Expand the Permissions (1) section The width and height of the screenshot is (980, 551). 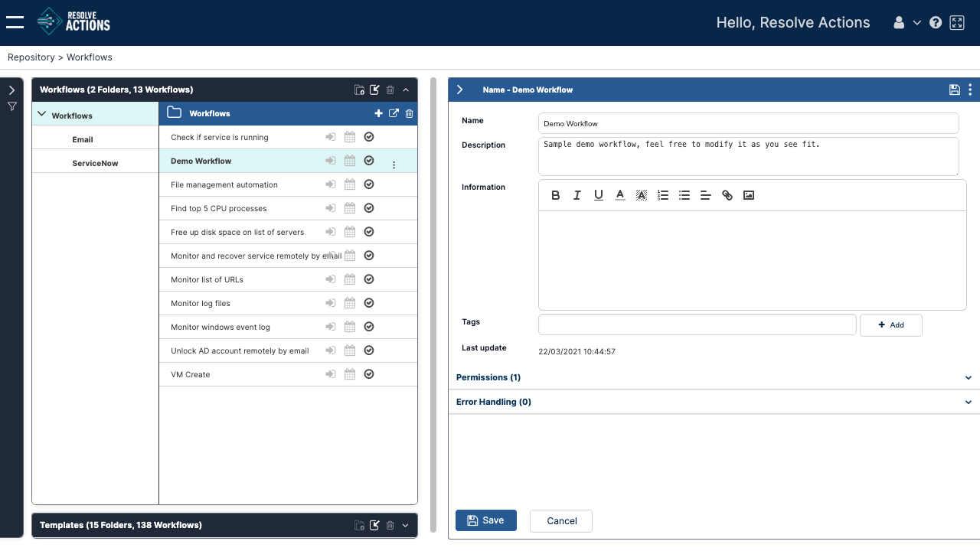tap(714, 377)
